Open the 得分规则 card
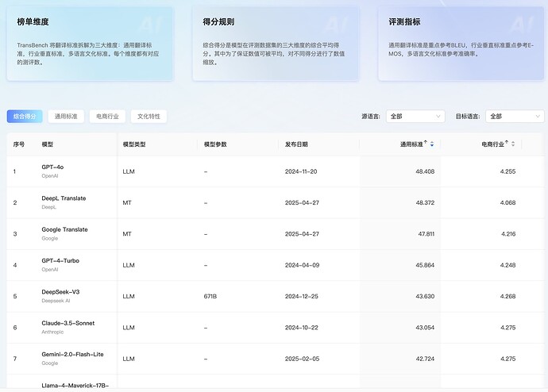Image resolution: width=548 pixels, height=392 pixels. [x=276, y=44]
